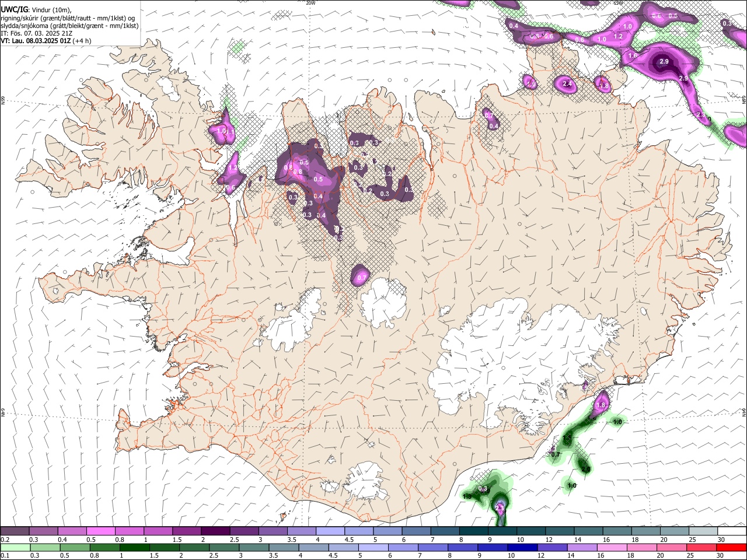The width and height of the screenshot is (747, 560).
Task: Click the "12" label on the top scale
Action: pyautogui.click(x=550, y=540)
